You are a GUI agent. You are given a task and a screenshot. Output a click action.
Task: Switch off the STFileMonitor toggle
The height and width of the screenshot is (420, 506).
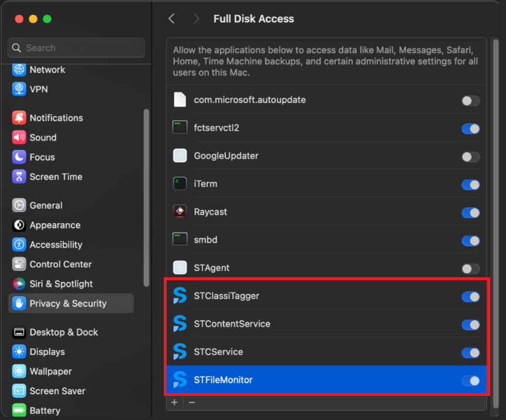(x=471, y=381)
